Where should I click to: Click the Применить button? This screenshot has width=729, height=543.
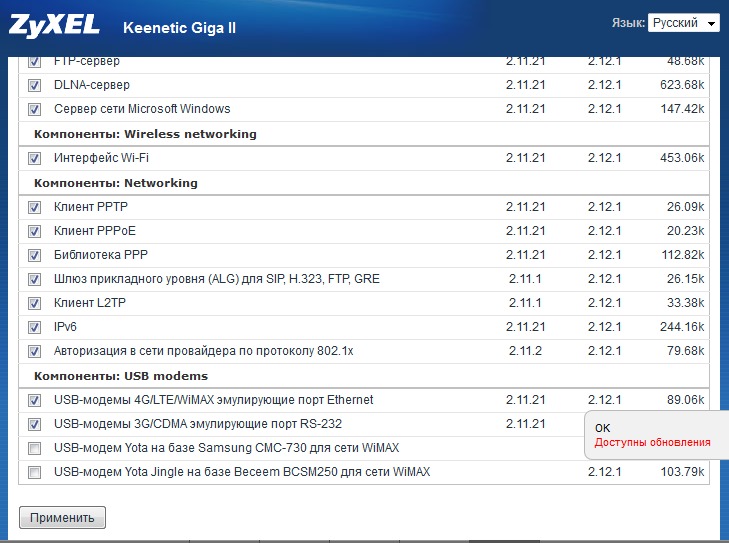[x=62, y=517]
